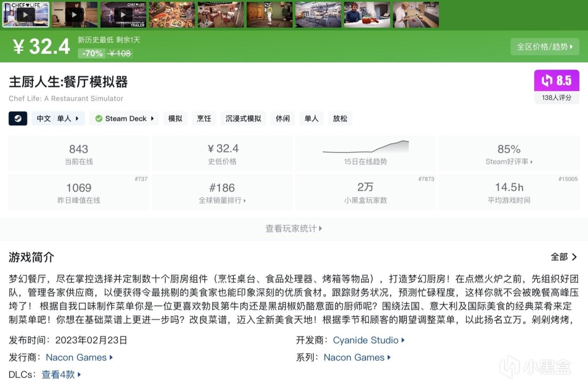This screenshot has height=388, width=588.
Task: Expand the 85% Steam好评率 details
Action: coord(509,154)
